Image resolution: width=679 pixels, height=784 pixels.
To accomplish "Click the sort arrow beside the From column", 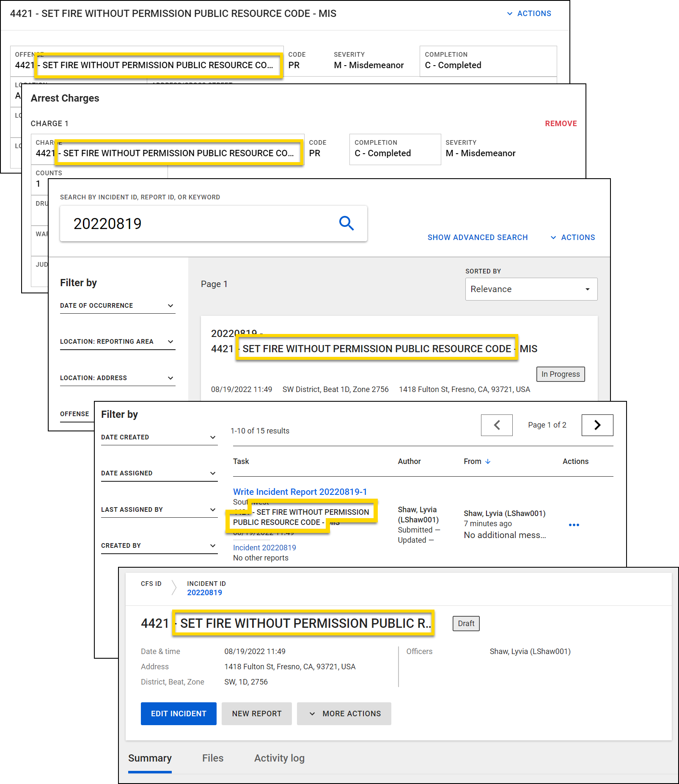I will [x=489, y=461].
